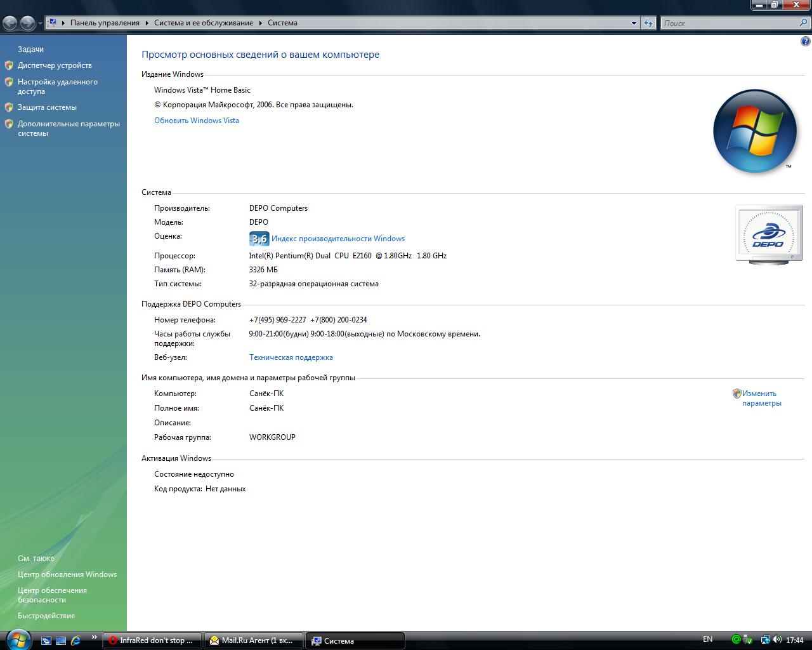
Task: Click shield icon beside Диспетчер устройств
Action: [9, 65]
